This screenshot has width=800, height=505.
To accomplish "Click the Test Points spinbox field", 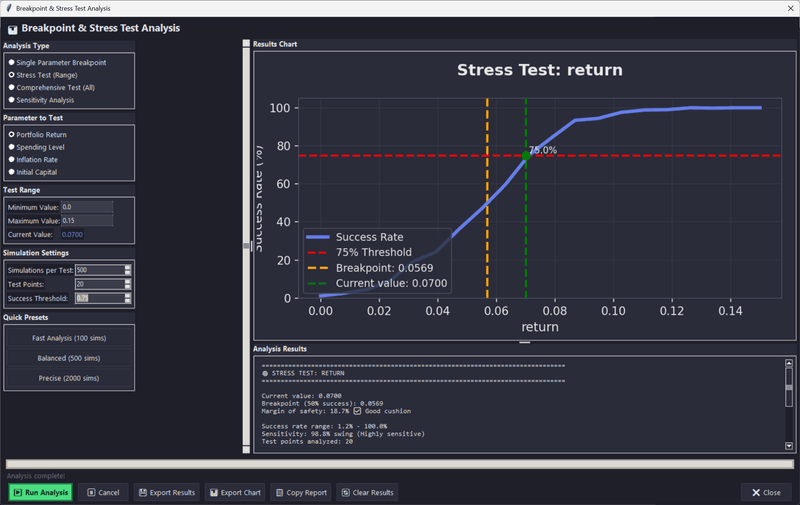I will (x=100, y=284).
